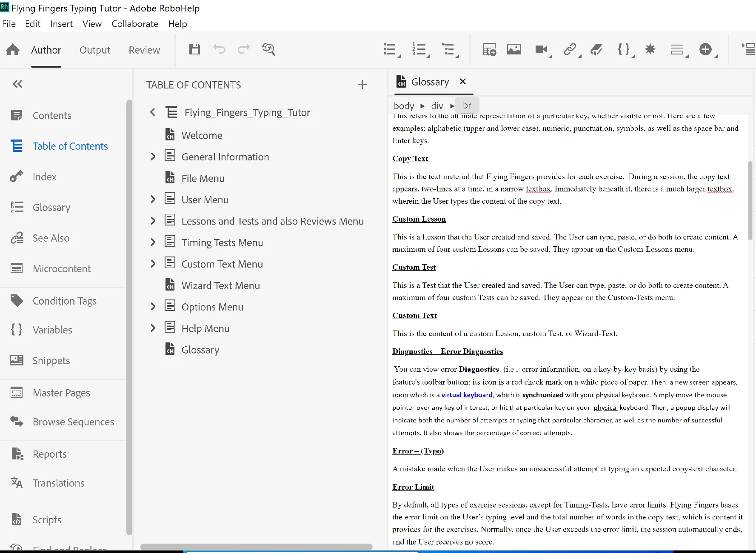Click the Home icon in the toolbar
The image size is (756, 553).
point(13,50)
